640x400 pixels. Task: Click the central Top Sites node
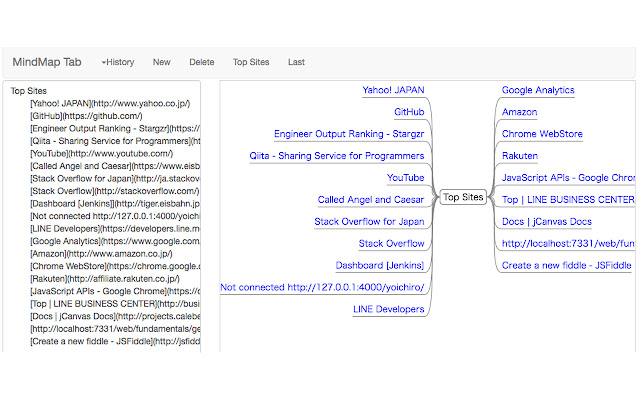point(463,197)
